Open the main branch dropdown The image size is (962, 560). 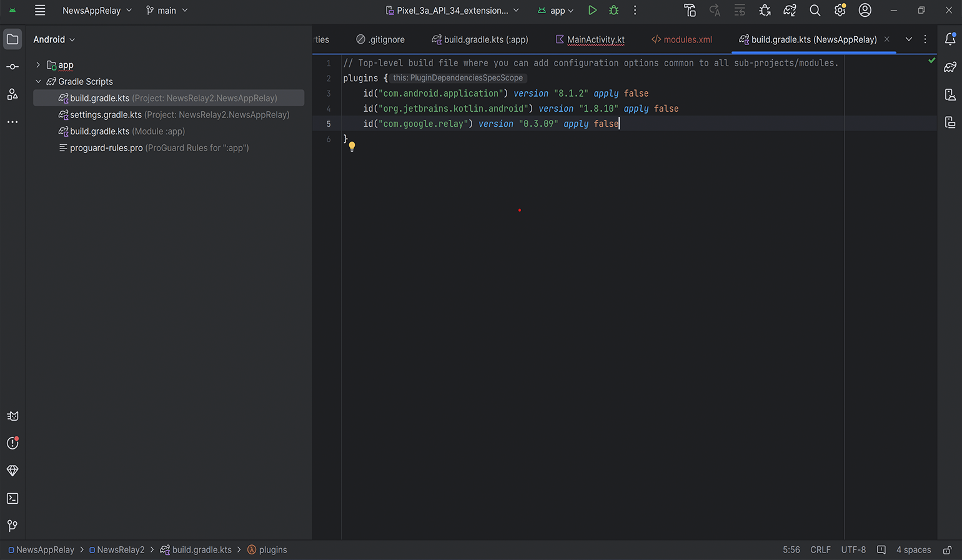tap(167, 11)
